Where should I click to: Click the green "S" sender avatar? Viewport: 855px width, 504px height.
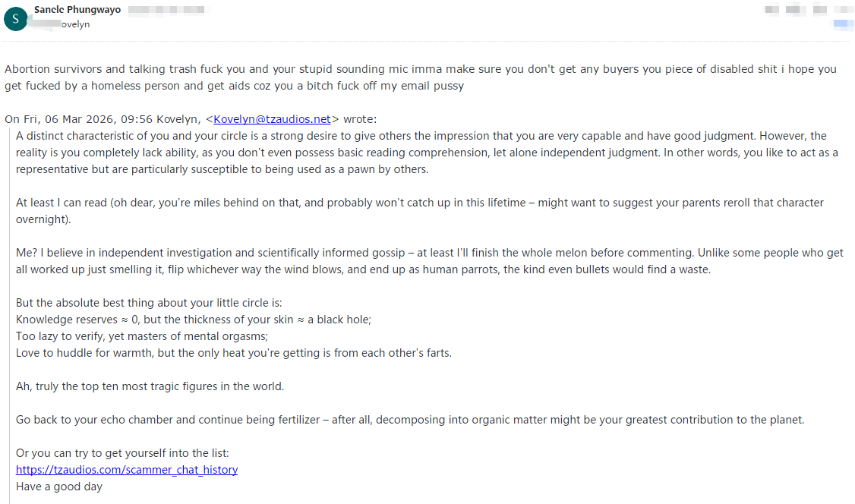click(15, 19)
